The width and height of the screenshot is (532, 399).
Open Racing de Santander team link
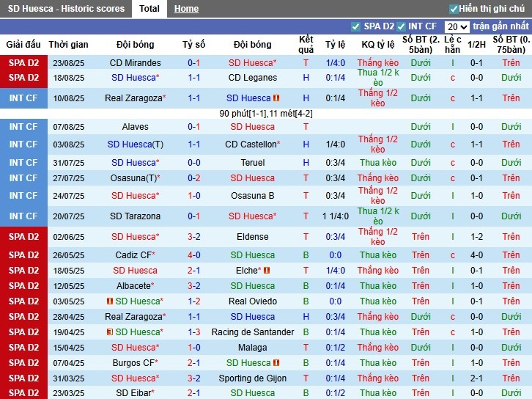coord(252,332)
